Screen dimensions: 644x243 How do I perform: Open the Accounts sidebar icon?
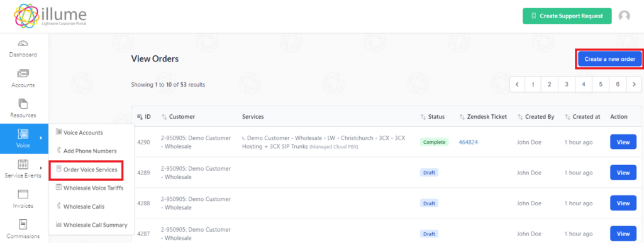pyautogui.click(x=23, y=73)
